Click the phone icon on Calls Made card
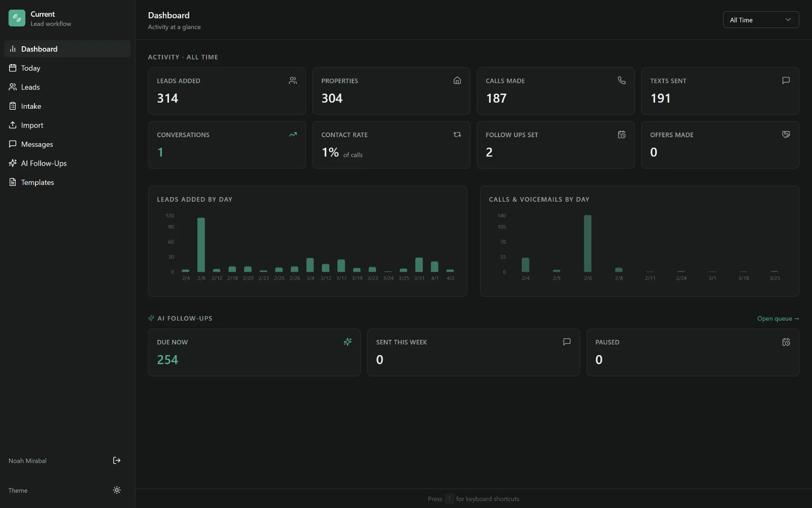812x508 pixels. point(622,80)
